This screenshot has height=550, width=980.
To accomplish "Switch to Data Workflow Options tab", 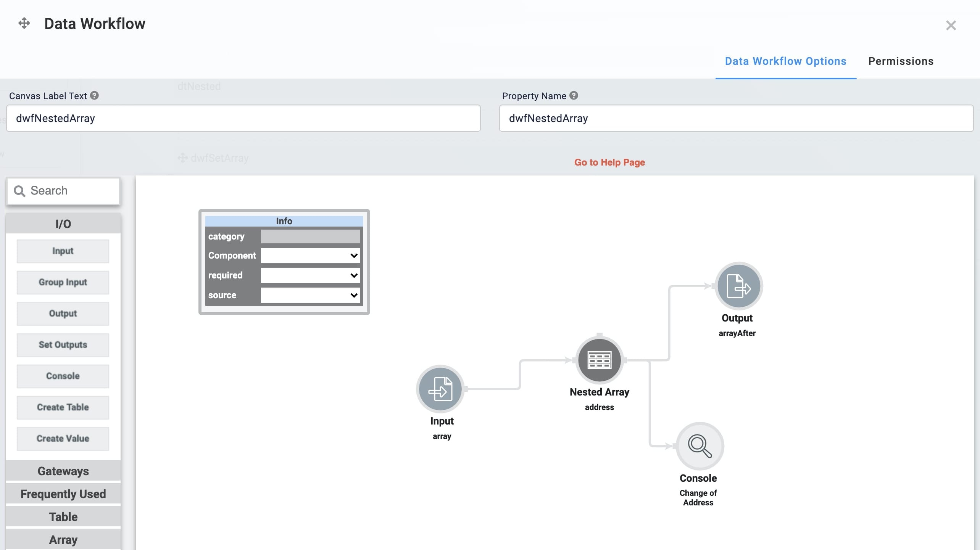I will (785, 61).
